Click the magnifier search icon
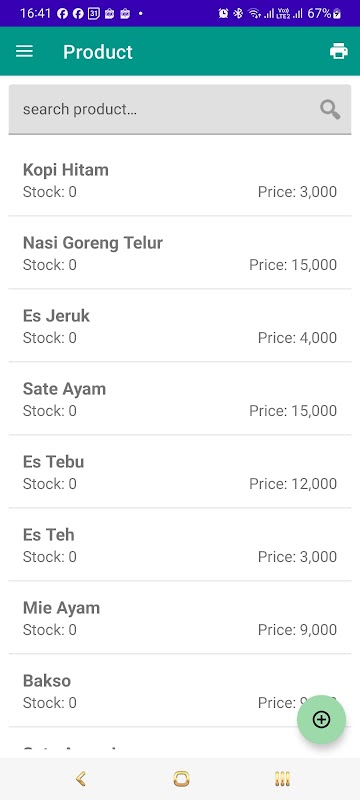Viewport: 360px width, 800px height. click(330, 109)
